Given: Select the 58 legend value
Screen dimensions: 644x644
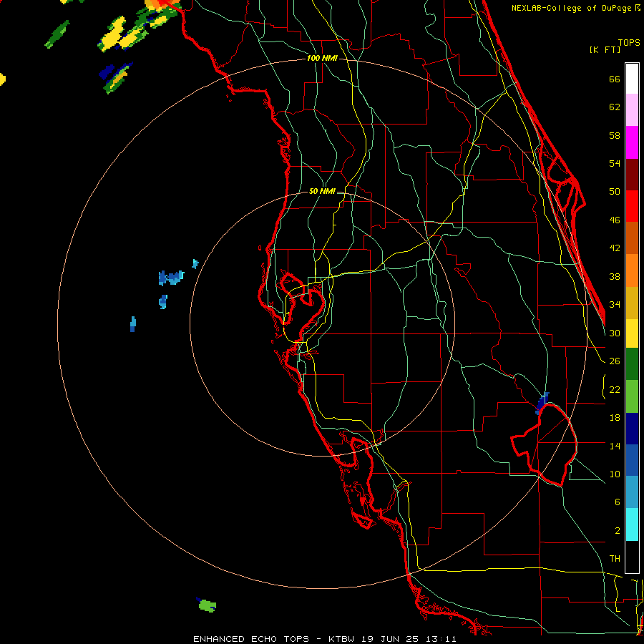Looking at the screenshot, I should (615, 135).
